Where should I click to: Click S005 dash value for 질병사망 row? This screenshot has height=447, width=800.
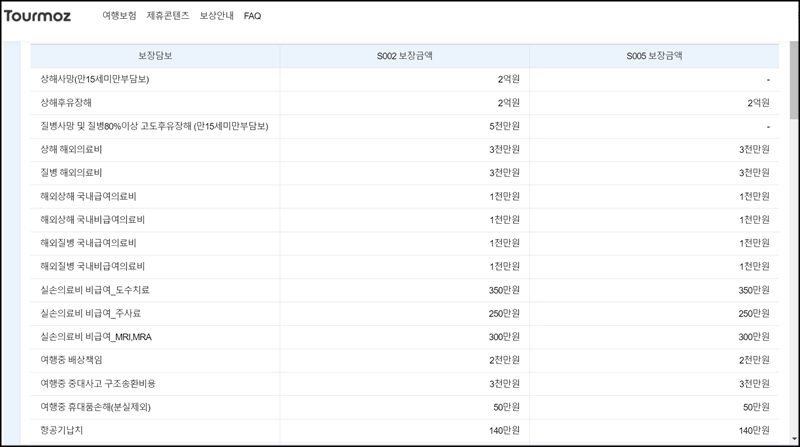pyautogui.click(x=768, y=127)
